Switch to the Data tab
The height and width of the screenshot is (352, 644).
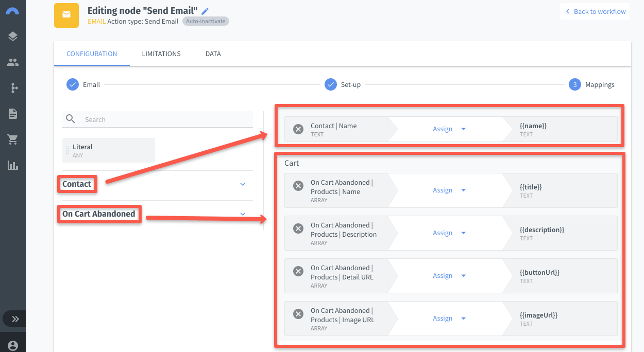click(x=213, y=54)
